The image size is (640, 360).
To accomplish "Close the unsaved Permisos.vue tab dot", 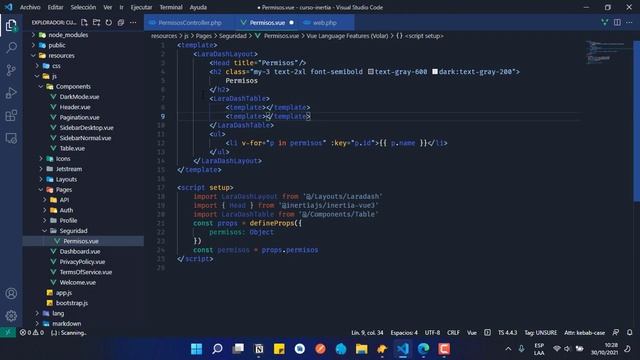I will (291, 22).
